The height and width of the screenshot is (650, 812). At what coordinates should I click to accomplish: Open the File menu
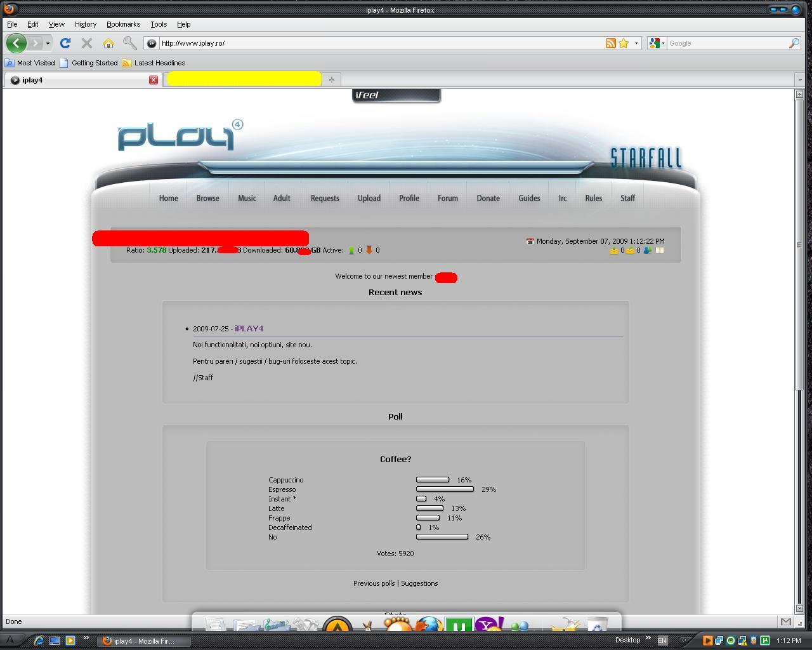pyautogui.click(x=12, y=24)
